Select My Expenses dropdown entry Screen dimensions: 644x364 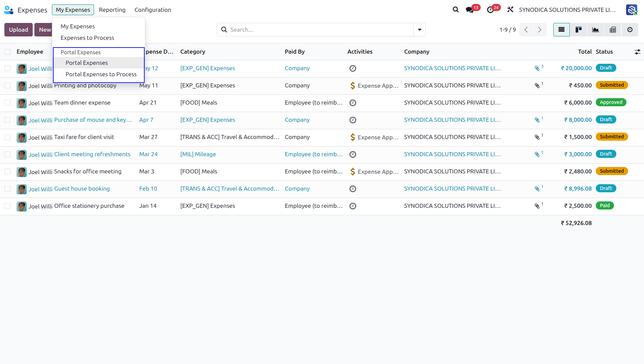click(78, 26)
